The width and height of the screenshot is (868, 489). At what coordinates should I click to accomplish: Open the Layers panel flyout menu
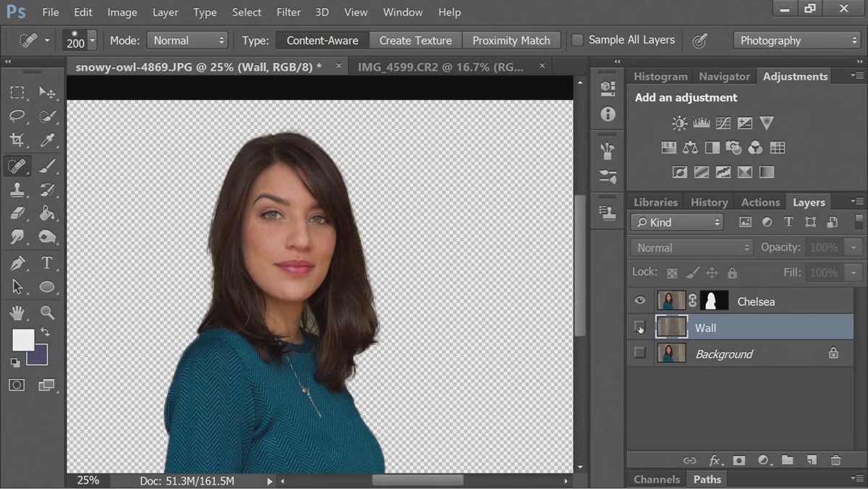pos(858,202)
